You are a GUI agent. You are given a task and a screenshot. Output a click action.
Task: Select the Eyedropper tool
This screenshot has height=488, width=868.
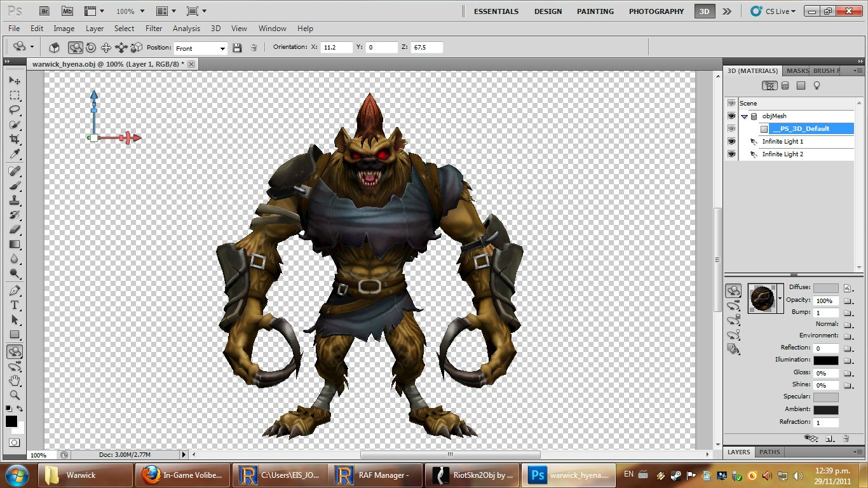[x=15, y=154]
